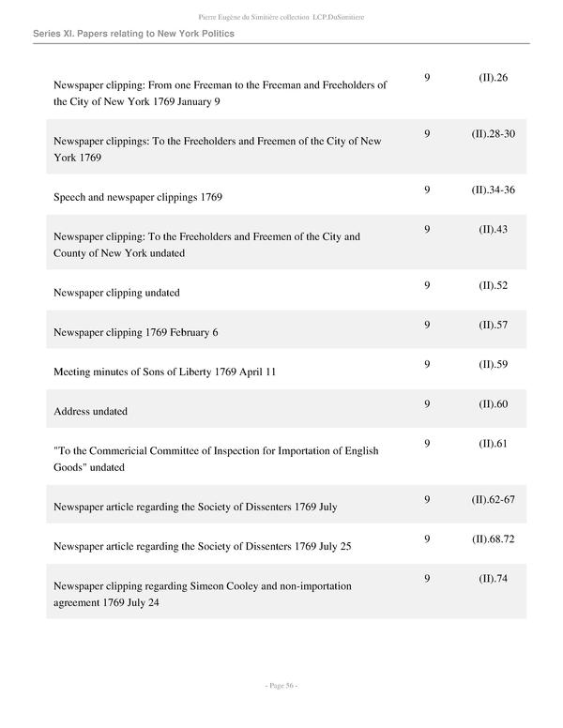Click folder range (II).34-36
563x728 pixels.
(x=493, y=190)
